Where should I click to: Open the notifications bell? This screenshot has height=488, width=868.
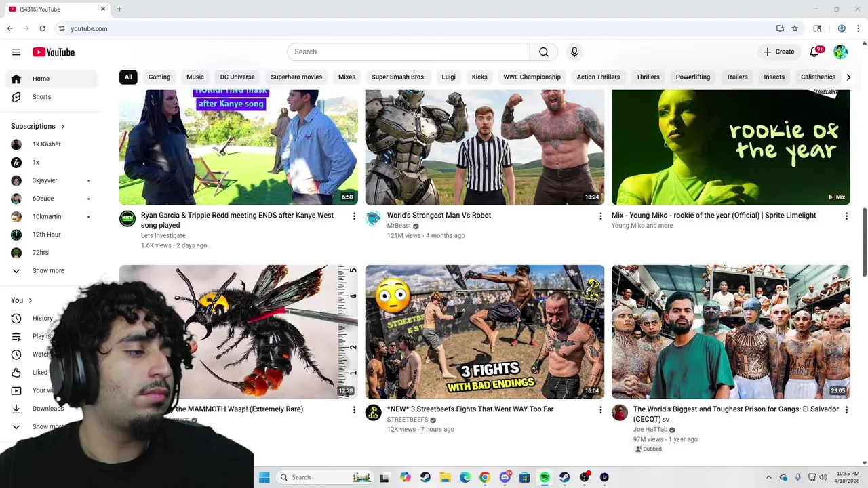[x=816, y=52]
